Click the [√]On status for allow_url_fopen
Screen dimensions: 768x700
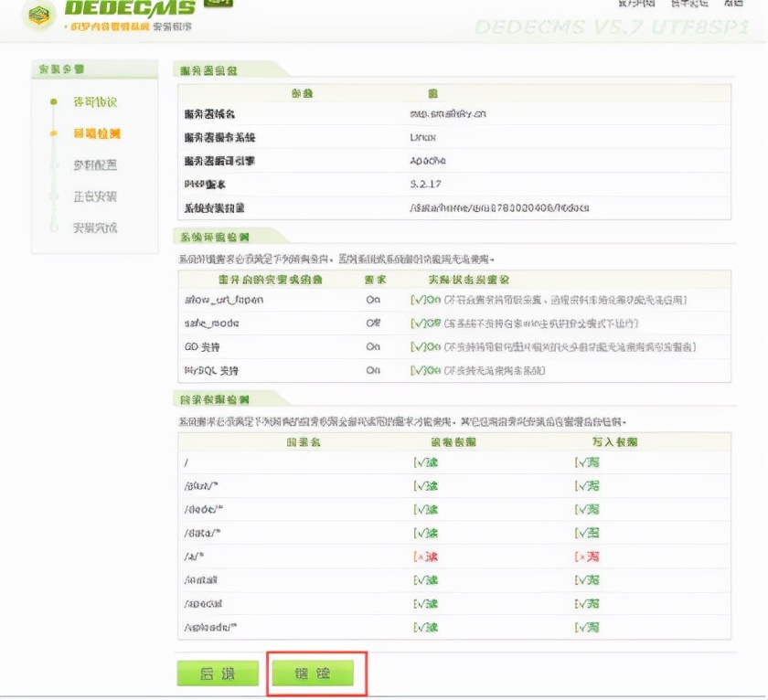425,300
